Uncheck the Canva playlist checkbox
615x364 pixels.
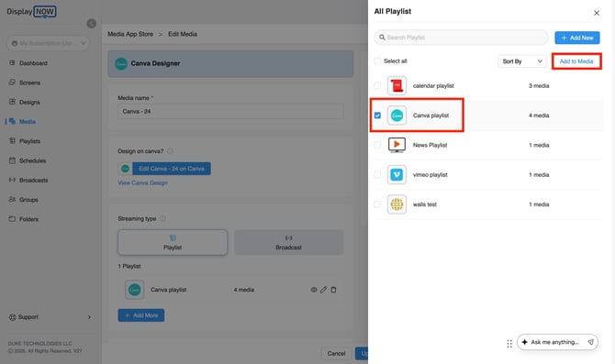coord(377,116)
